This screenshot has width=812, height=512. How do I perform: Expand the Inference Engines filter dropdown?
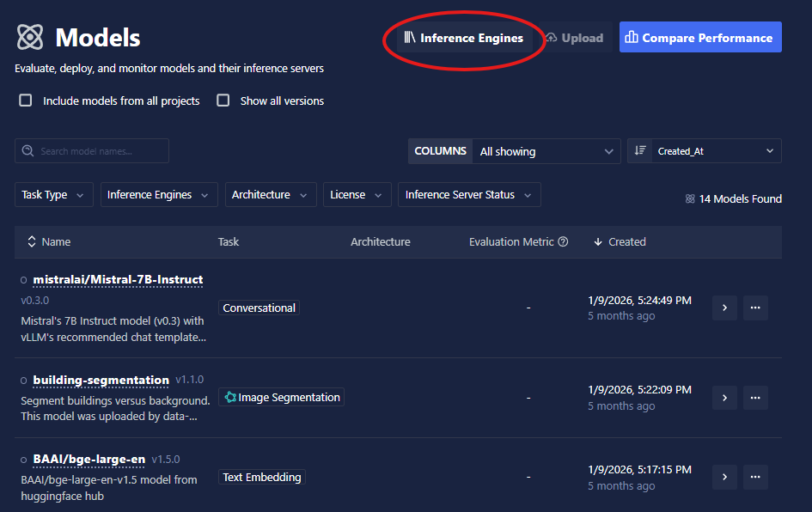159,195
